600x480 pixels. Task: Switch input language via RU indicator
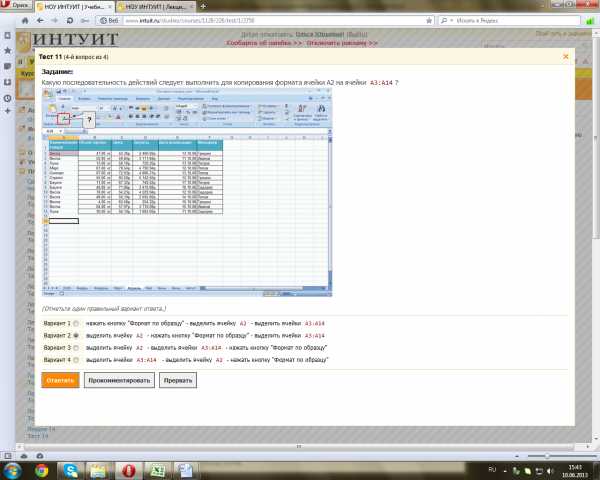[492, 470]
